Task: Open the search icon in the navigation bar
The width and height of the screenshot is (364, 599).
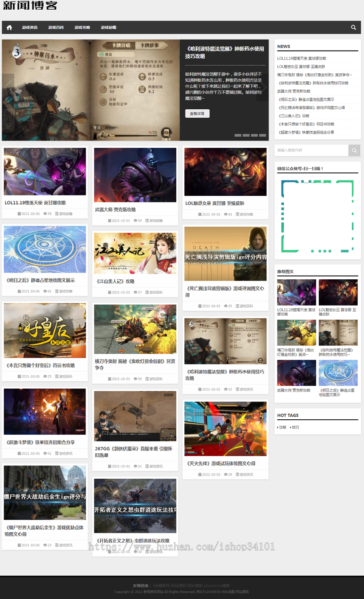Action: point(353,28)
